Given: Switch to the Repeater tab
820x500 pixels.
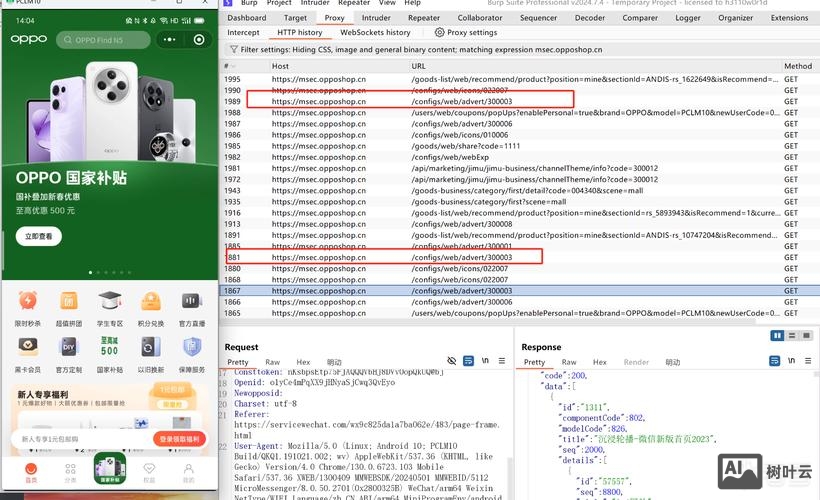Looking at the screenshot, I should tap(424, 18).
